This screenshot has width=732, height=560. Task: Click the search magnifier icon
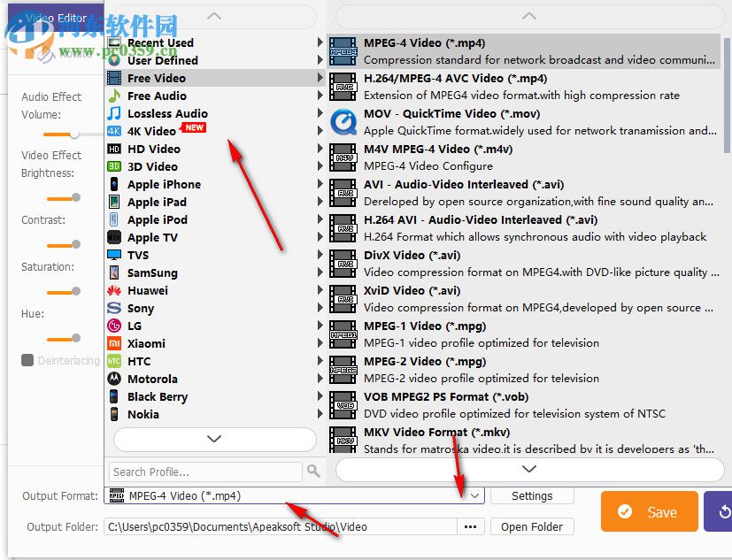coord(312,472)
